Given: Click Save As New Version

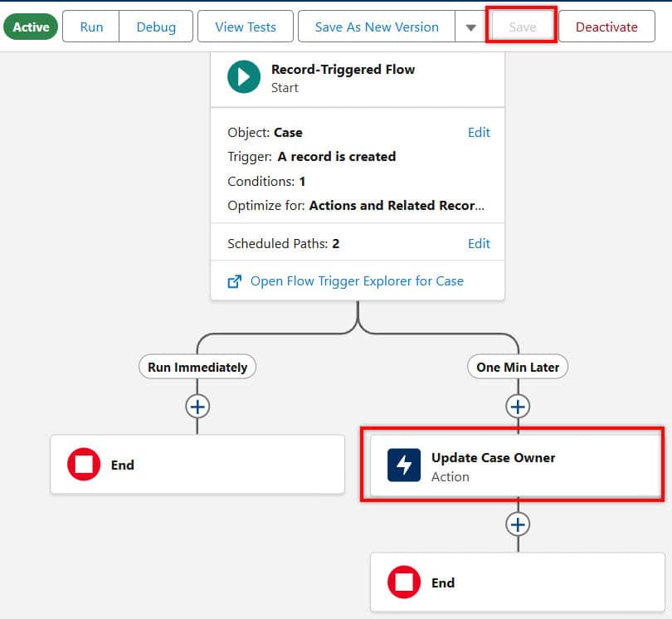Looking at the screenshot, I should click(377, 27).
